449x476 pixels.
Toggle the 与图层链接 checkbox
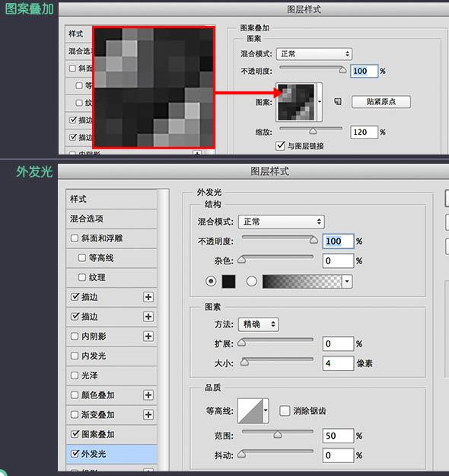click(280, 145)
